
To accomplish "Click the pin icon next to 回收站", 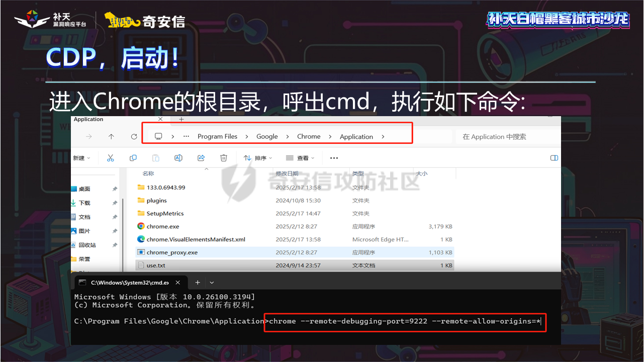I will pos(115,245).
